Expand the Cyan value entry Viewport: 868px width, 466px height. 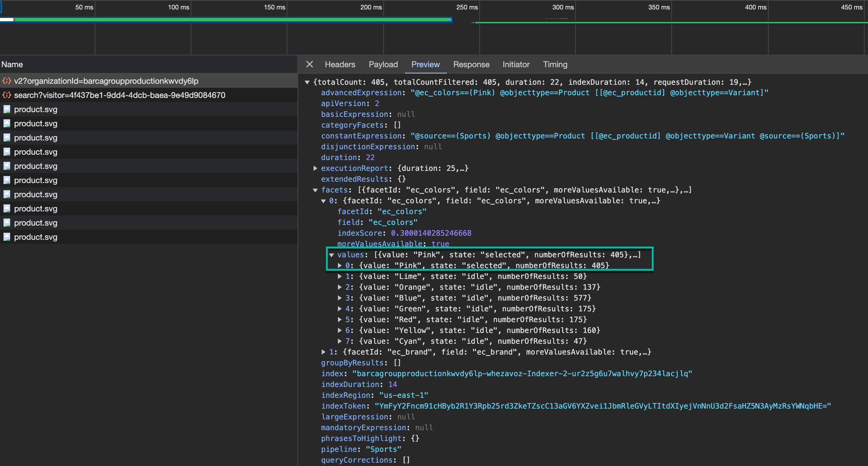340,341
